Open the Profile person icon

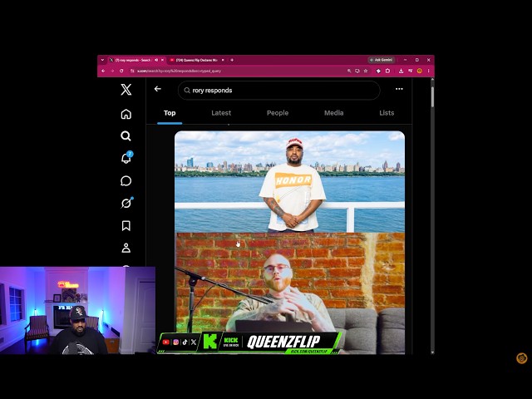pos(126,248)
